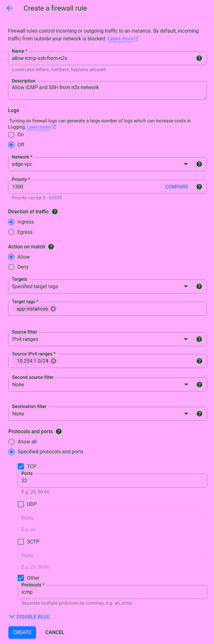This screenshot has height=644, width=214.
Task: Click help icon in Name field
Action: pyautogui.click(x=199, y=58)
